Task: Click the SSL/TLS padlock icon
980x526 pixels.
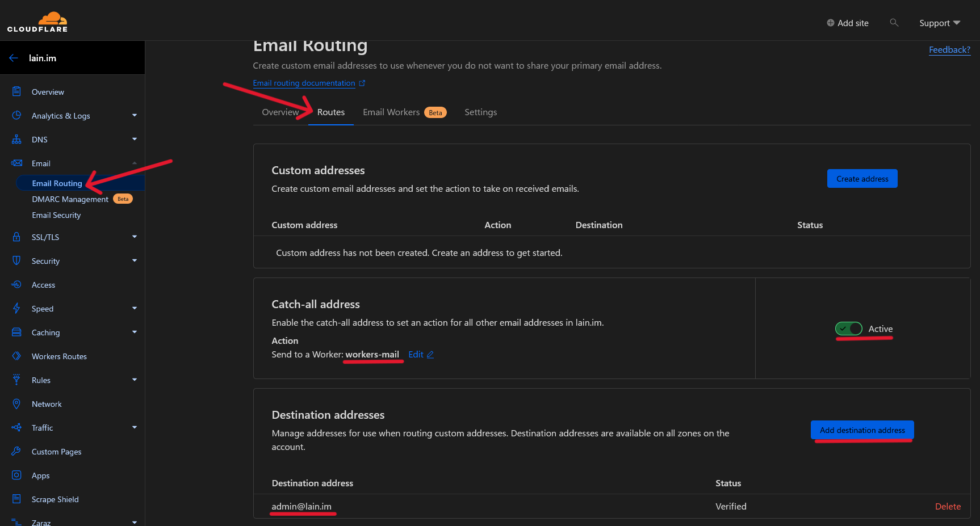Action: click(16, 237)
